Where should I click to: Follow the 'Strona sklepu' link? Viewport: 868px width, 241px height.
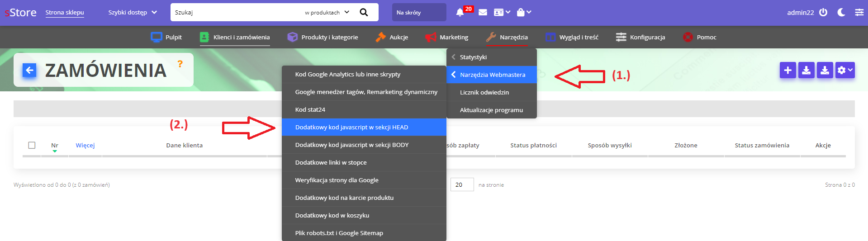click(65, 13)
